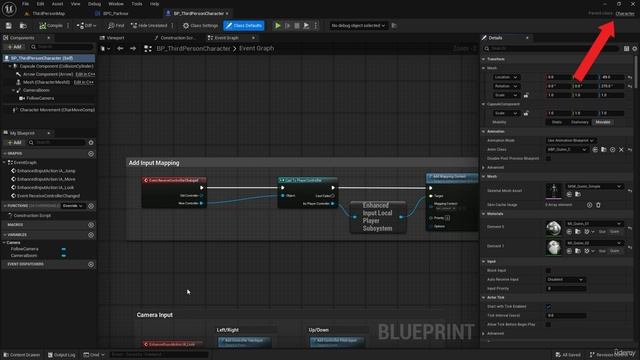Select Character Movement component
This screenshot has height=360, width=640.
[x=57, y=110]
